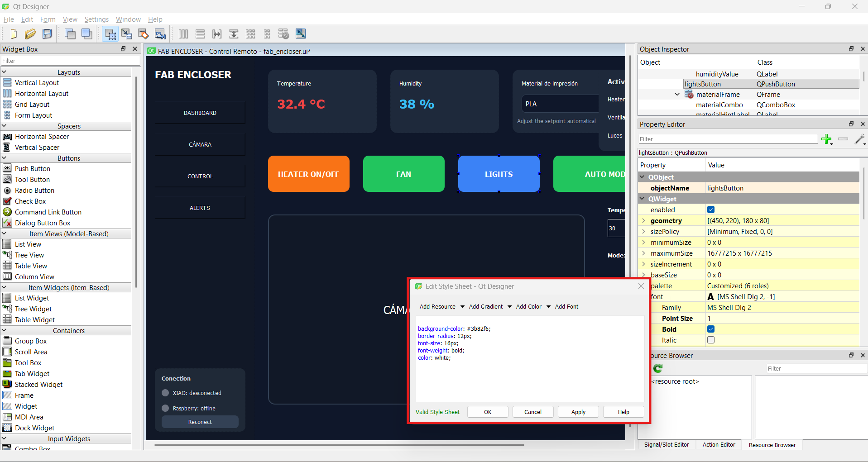Toggle the Bold font checkbox

coord(711,329)
